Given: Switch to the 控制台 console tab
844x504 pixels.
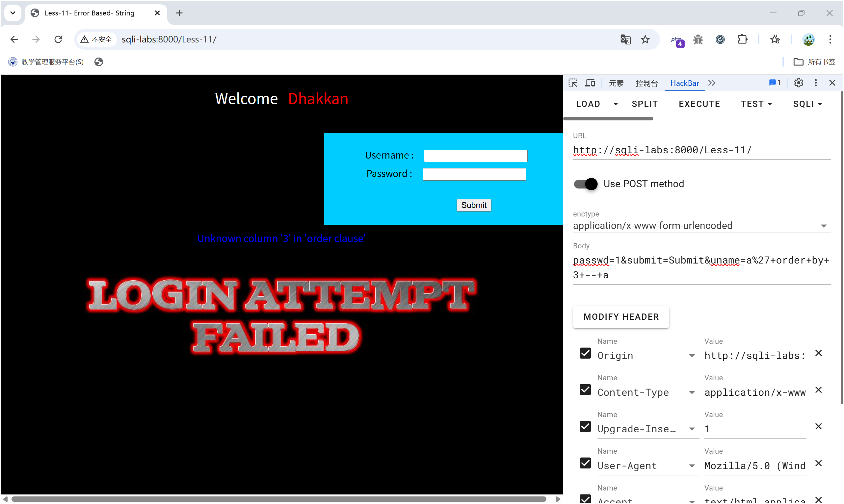Looking at the screenshot, I should pyautogui.click(x=646, y=83).
